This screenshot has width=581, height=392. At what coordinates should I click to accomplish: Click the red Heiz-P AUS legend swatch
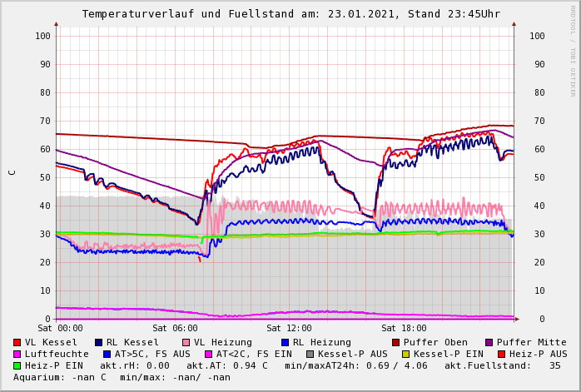click(x=501, y=354)
